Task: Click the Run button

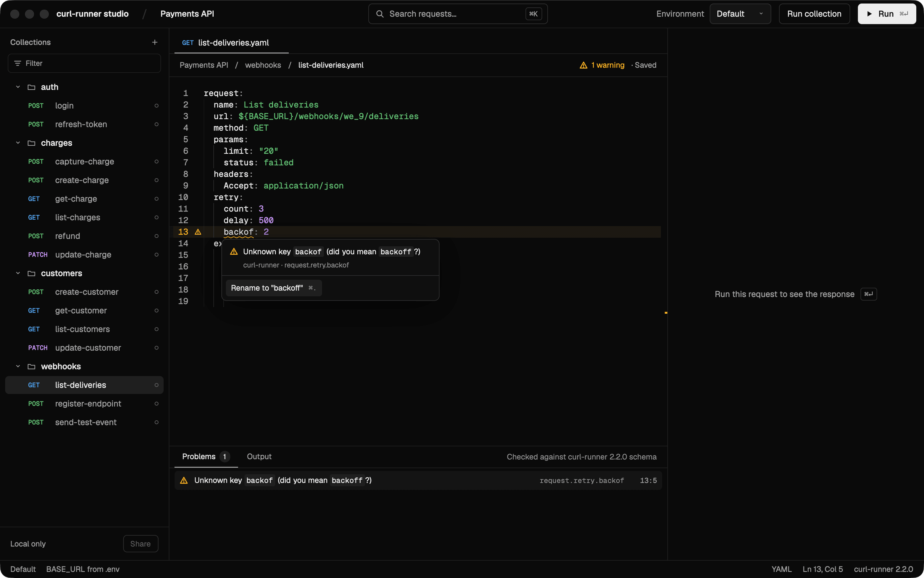Action: [887, 14]
